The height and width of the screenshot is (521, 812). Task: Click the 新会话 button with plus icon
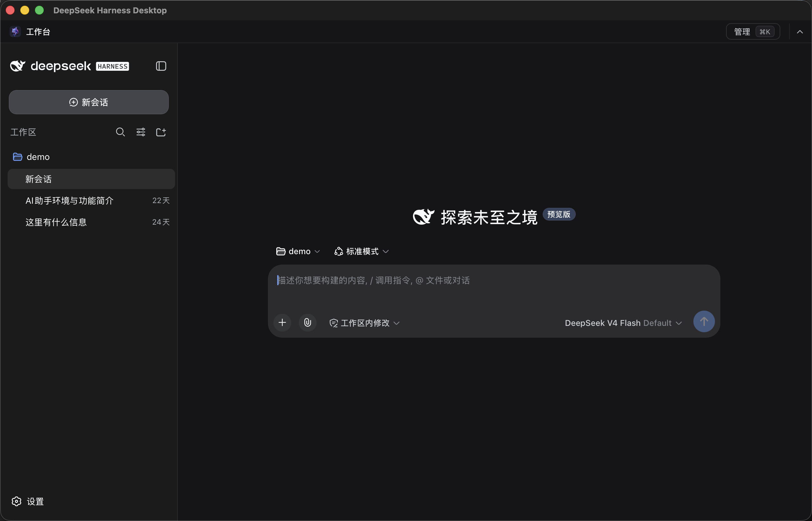pos(88,102)
